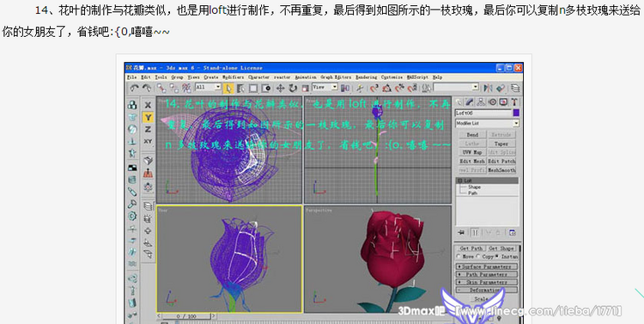
Task: Select the Select Object arrow tool
Action: [x=228, y=88]
